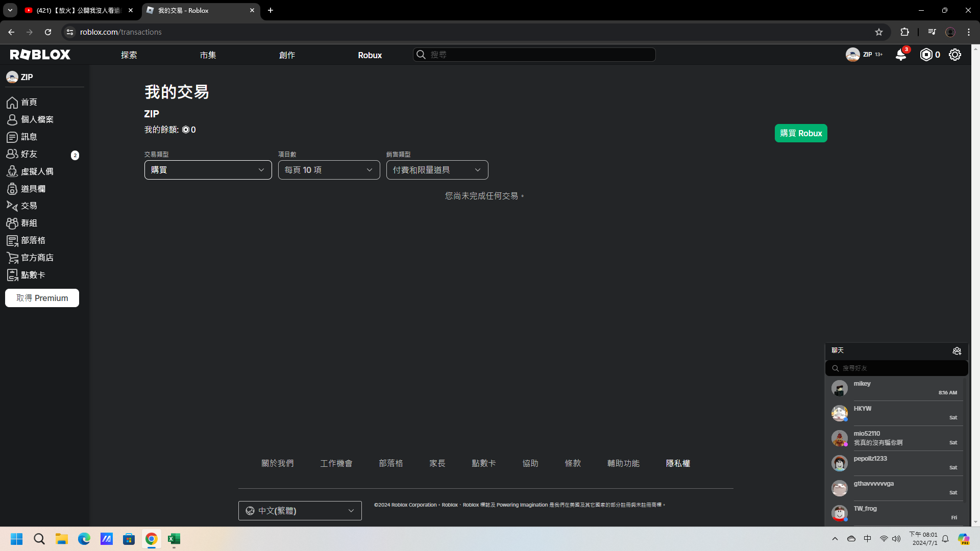Open 每頁 10 項 items-per-page dropdown
The width and height of the screenshot is (980, 551).
click(x=329, y=170)
